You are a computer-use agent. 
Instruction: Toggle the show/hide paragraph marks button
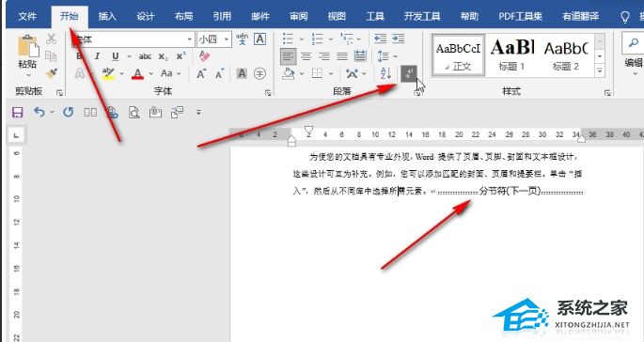[x=409, y=73]
